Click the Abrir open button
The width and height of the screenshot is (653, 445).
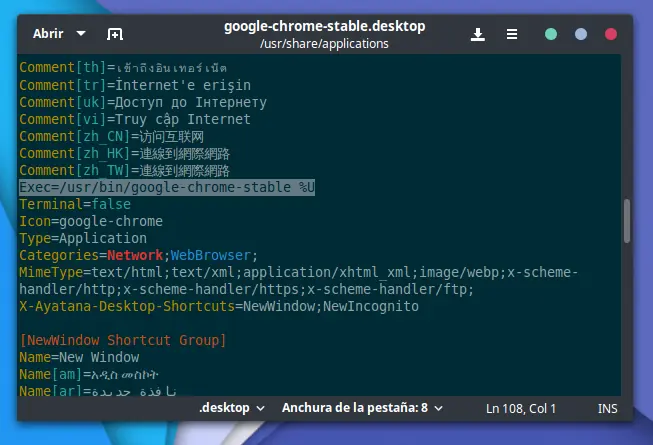(x=48, y=34)
